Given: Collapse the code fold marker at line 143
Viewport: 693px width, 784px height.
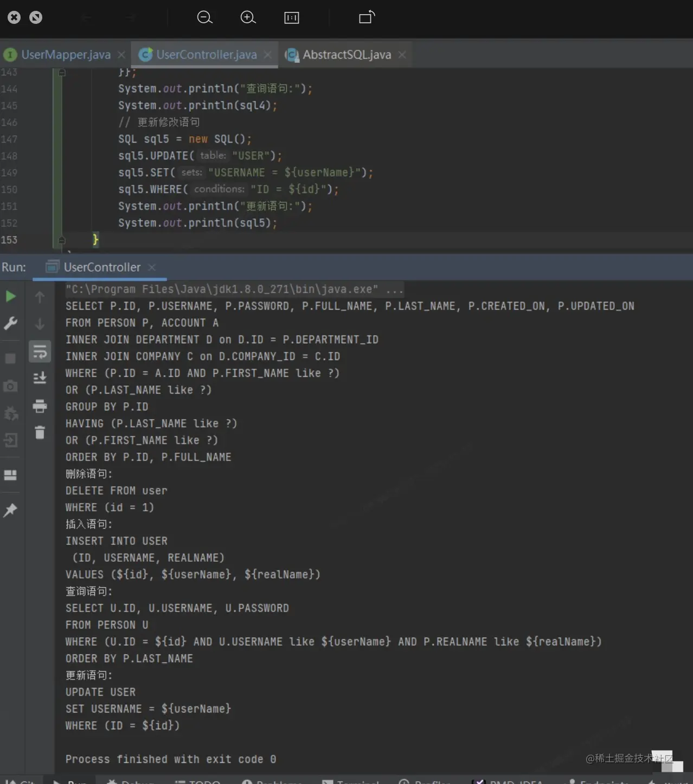Looking at the screenshot, I should [62, 72].
